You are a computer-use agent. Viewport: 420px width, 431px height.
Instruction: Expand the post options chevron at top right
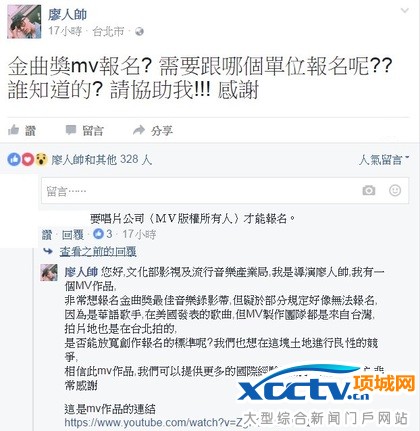[405, 11]
